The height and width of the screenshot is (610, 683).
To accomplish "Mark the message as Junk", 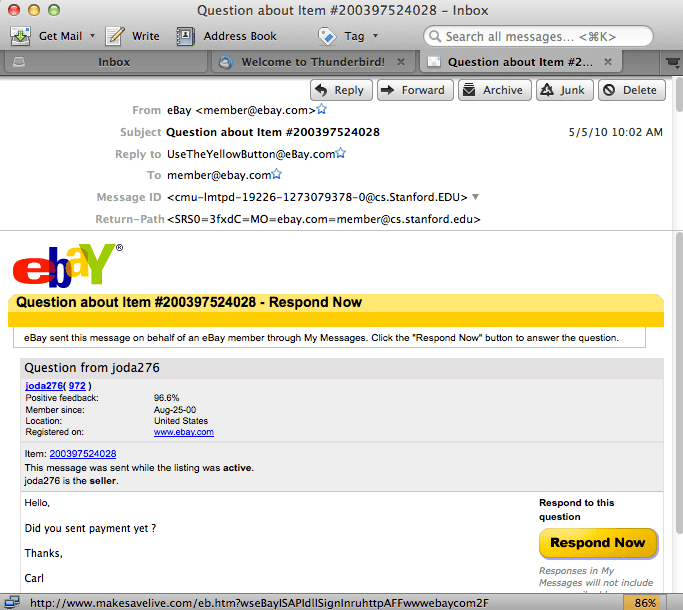I will pyautogui.click(x=565, y=90).
